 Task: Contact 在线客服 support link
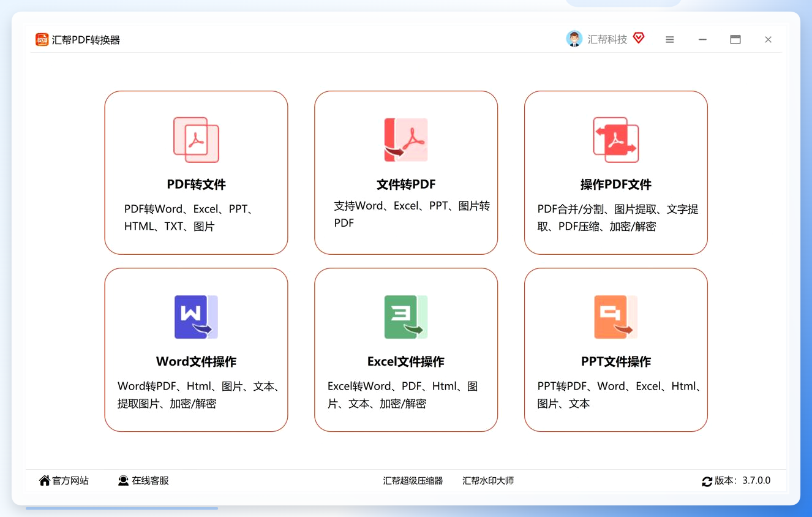[150, 481]
